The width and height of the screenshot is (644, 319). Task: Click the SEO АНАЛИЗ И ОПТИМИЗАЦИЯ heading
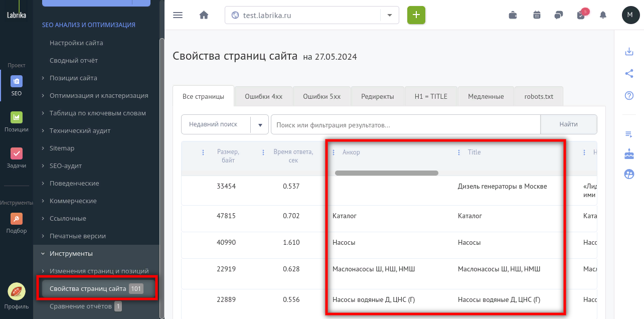(x=88, y=25)
